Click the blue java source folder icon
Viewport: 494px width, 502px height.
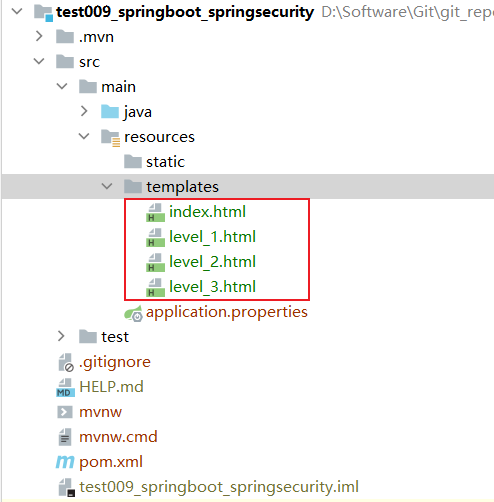point(110,112)
